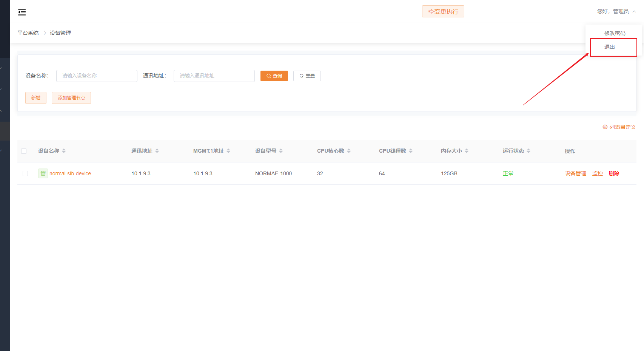This screenshot has height=351, width=644.
Task: Sort by 设备名称 column sort icon
Action: point(64,151)
